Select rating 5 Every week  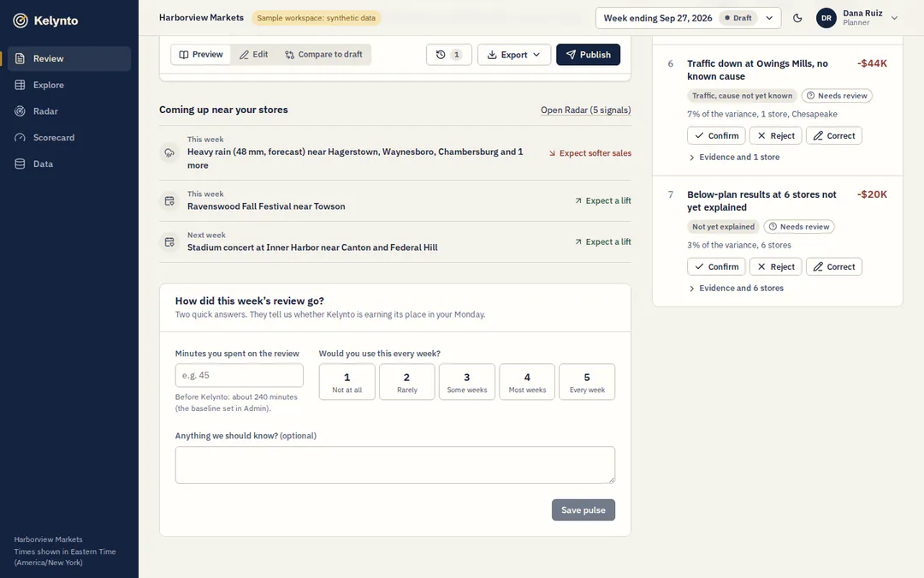[587, 382]
